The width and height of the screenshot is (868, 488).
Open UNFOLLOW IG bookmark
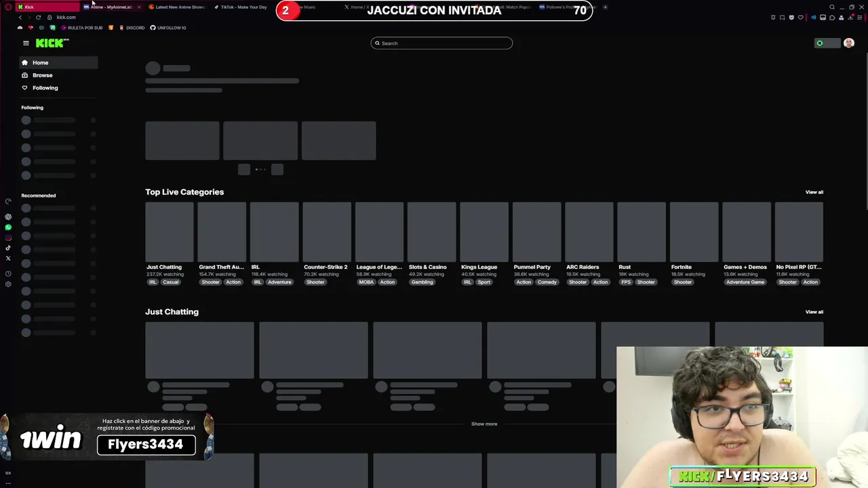[x=168, y=28]
